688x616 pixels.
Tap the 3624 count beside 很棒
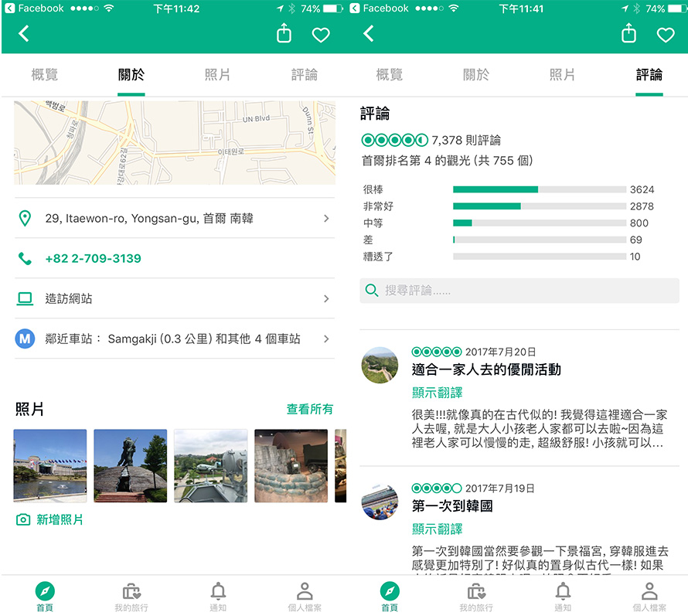pyautogui.click(x=642, y=189)
